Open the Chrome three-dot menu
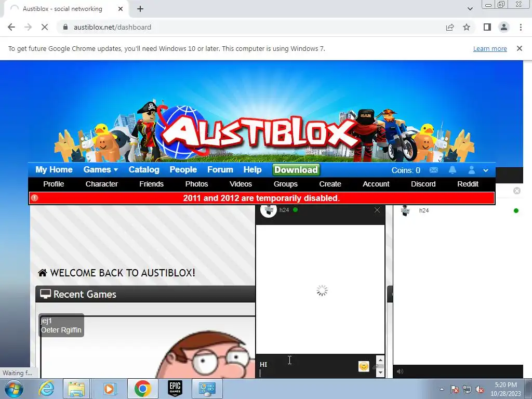Viewport: 532px width, 399px height. click(521, 27)
